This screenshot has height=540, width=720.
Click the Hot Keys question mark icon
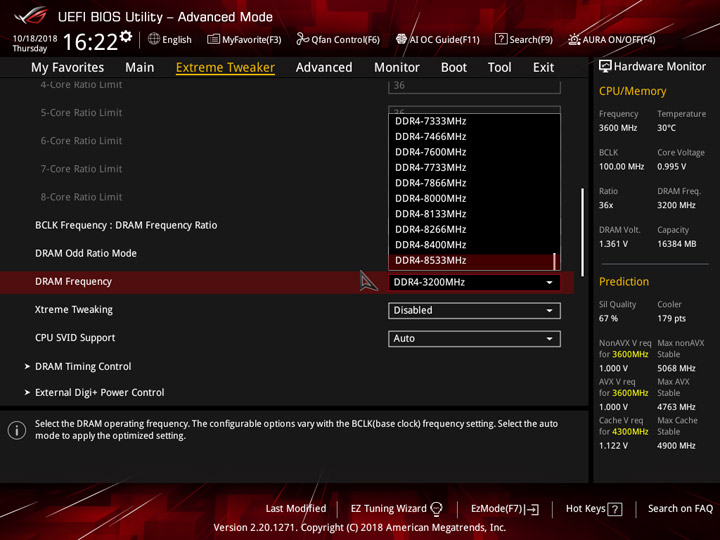[614, 509]
